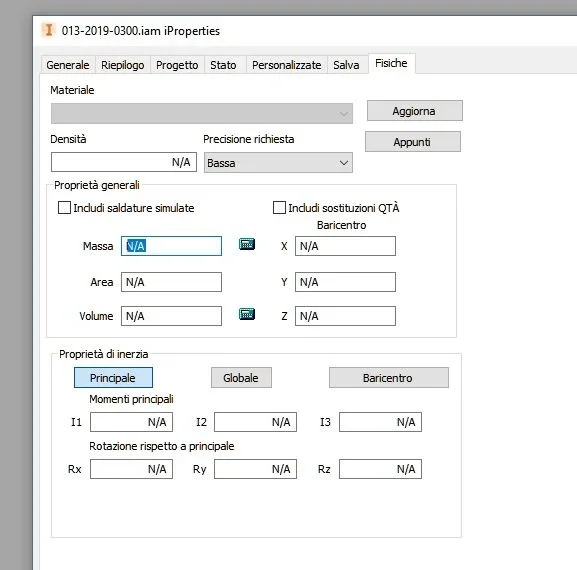Viewport: 577px width, 570px height.
Task: Click the Baricentro X field
Action: (x=346, y=246)
